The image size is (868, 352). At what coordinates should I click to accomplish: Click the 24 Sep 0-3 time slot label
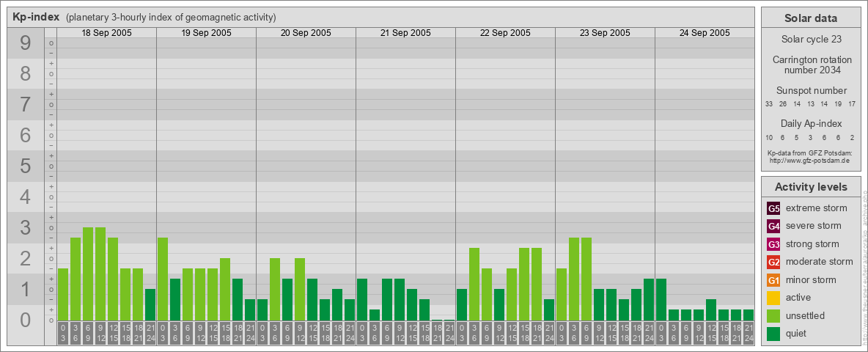661,334
